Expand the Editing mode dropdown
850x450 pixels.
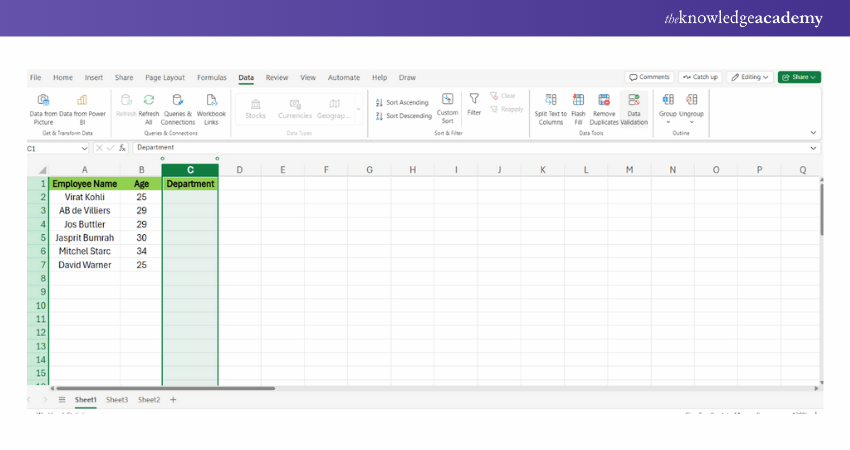tap(749, 77)
